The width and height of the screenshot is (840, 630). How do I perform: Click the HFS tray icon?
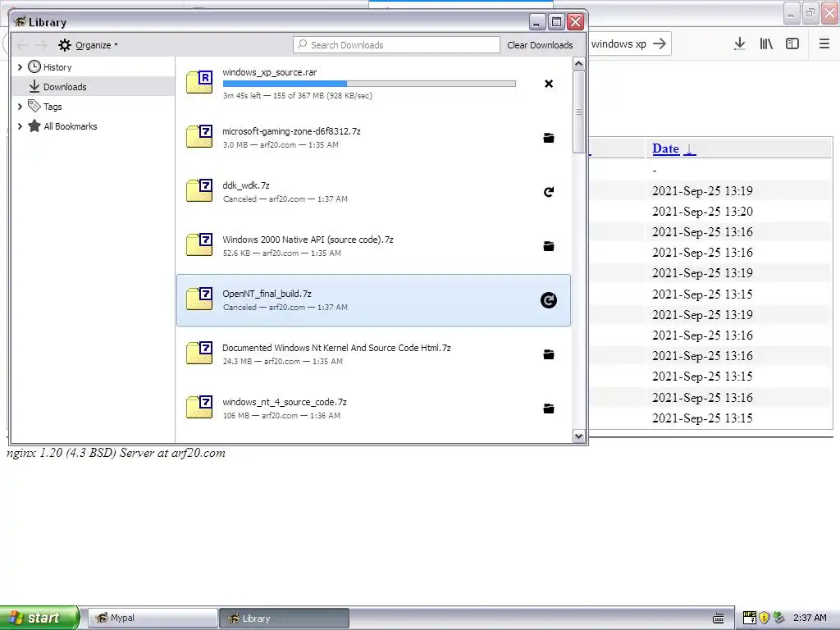750,618
